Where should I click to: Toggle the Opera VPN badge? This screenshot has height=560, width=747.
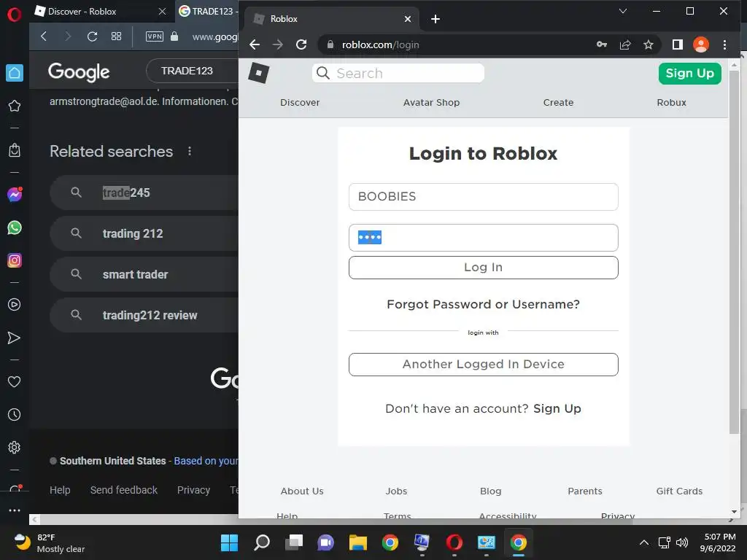click(x=155, y=36)
